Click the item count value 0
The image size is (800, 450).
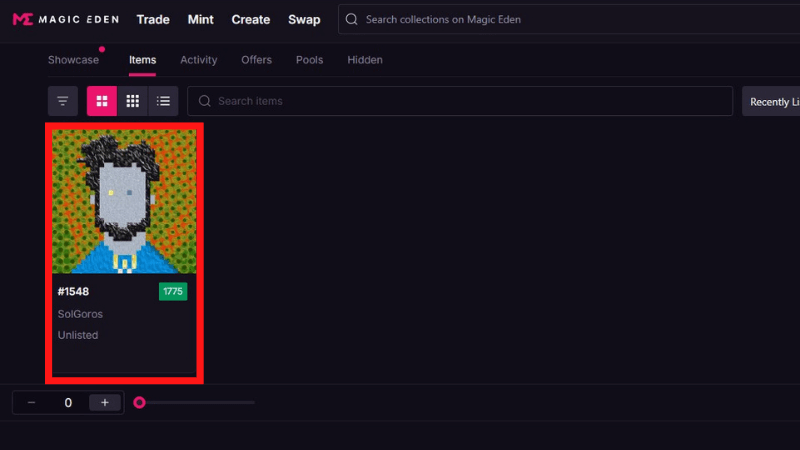(x=68, y=403)
